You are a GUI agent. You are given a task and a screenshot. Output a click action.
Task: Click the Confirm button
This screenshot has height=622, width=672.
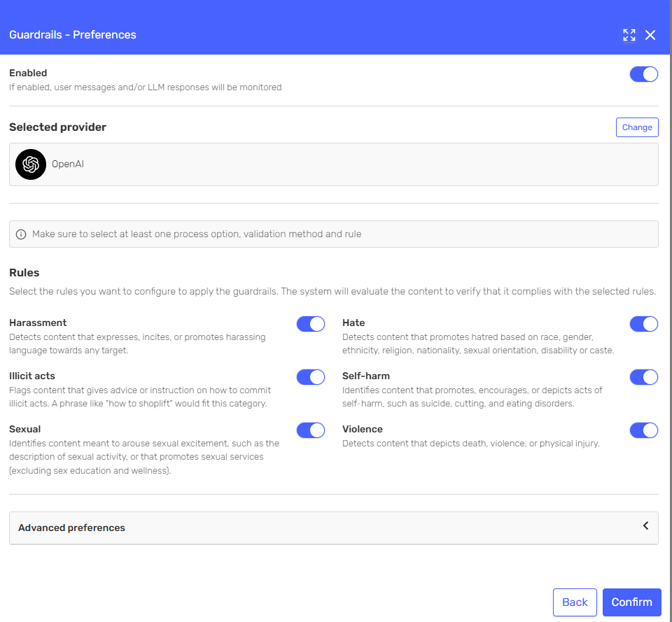pyautogui.click(x=631, y=602)
